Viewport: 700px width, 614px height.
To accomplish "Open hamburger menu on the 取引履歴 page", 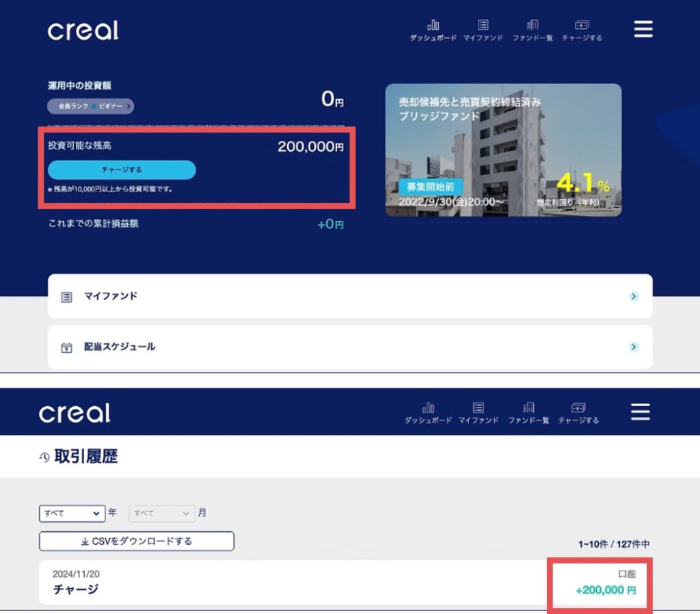I will (x=640, y=412).
